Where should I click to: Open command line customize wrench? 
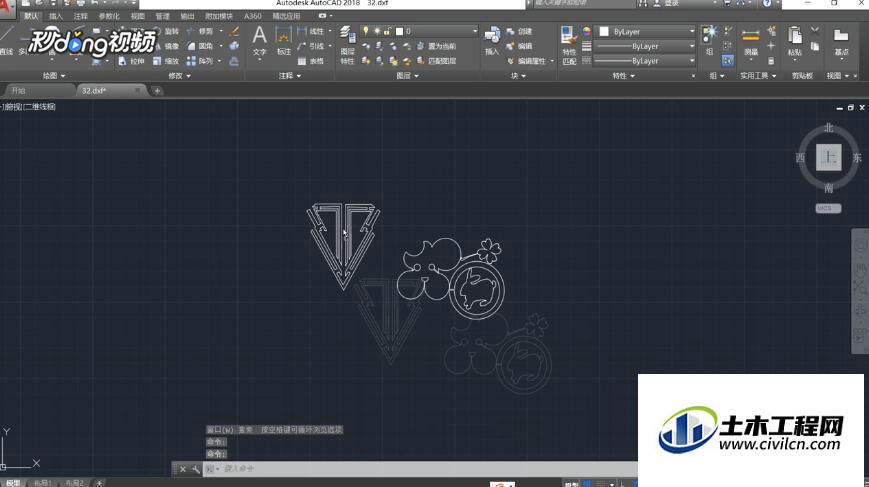point(196,469)
